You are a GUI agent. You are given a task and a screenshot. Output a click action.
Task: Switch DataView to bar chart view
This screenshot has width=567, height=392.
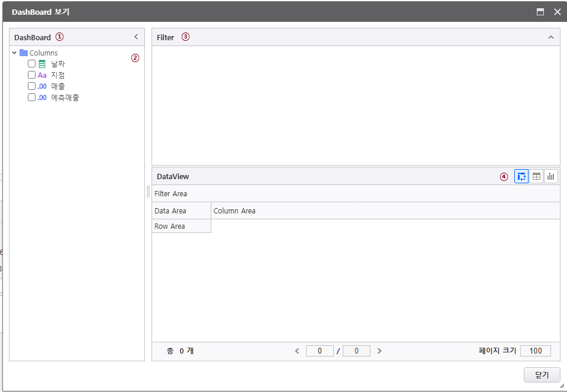[551, 176]
